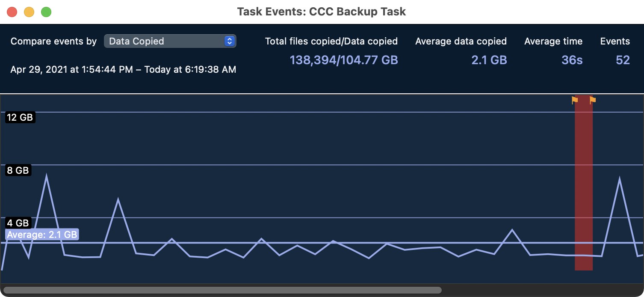Click the Average data copied heading
The height and width of the screenshot is (297, 644).
pyautogui.click(x=461, y=42)
